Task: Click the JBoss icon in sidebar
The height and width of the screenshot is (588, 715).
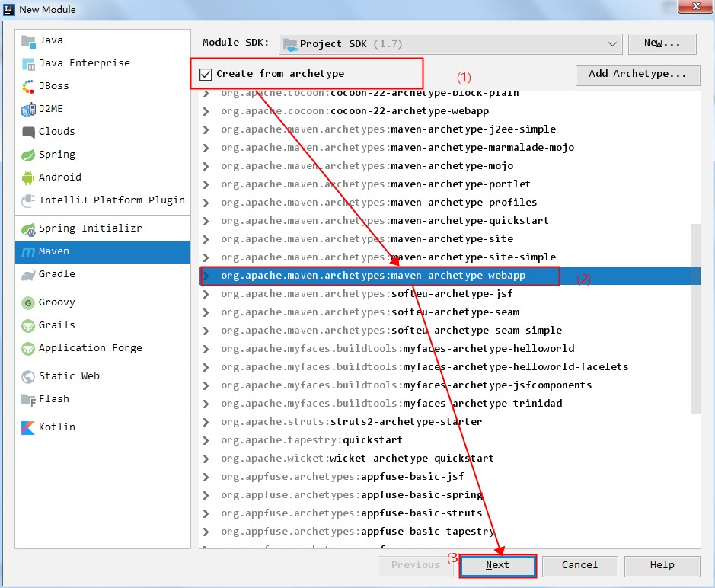Action: click(28, 86)
